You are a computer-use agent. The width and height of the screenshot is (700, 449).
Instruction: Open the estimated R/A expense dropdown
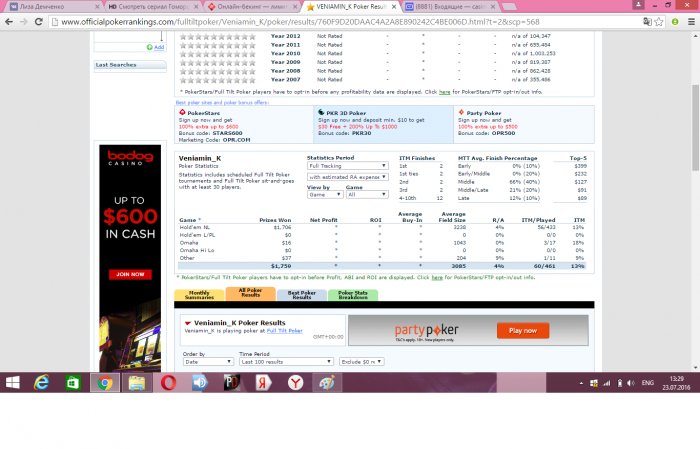point(347,177)
